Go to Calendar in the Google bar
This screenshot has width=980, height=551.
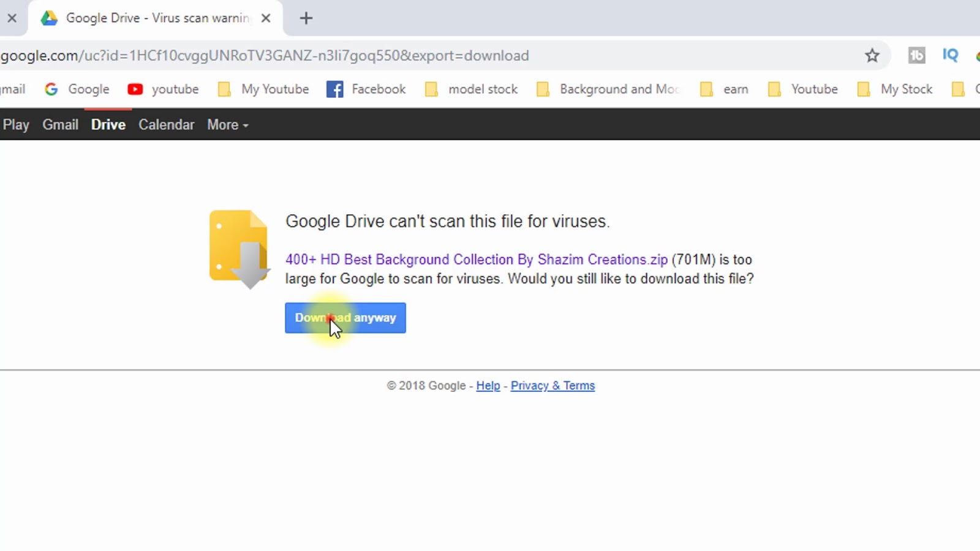[x=166, y=125]
